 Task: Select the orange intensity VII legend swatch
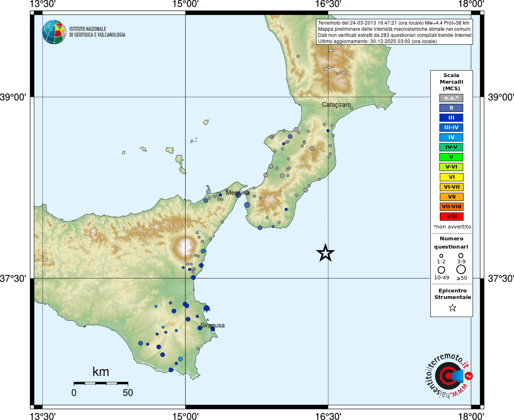451,197
